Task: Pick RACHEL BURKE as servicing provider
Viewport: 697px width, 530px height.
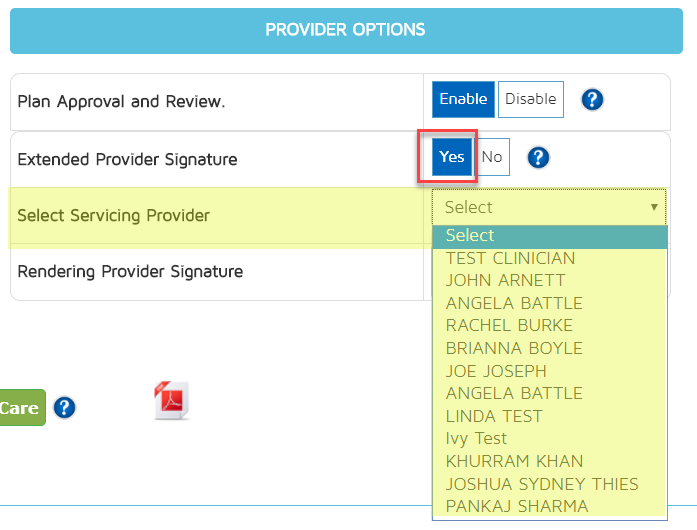Action: coord(509,325)
